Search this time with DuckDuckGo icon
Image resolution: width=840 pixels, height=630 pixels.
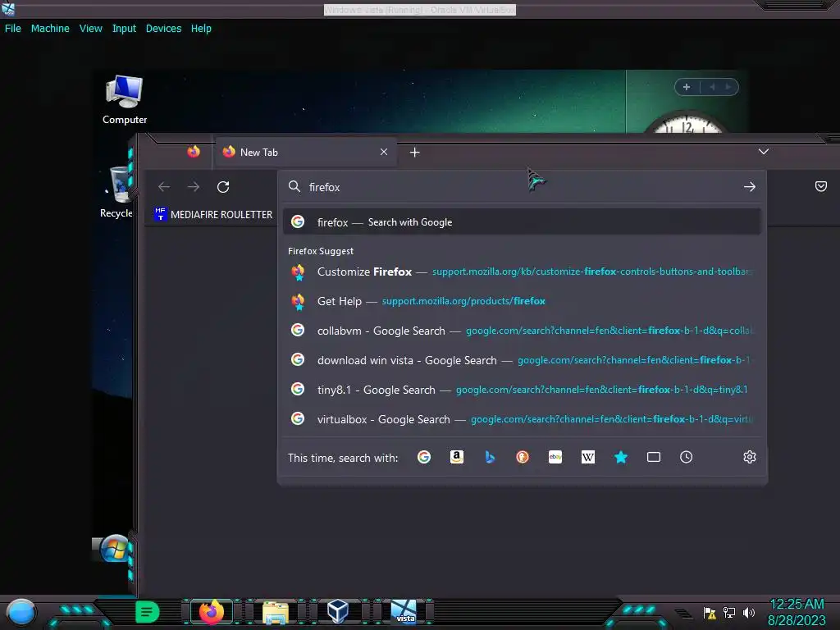pos(523,457)
